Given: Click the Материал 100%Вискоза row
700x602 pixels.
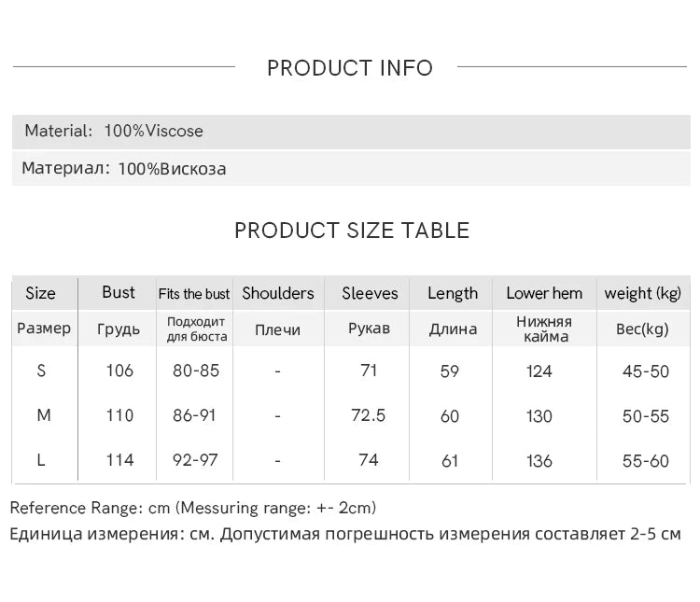Looking at the screenshot, I should coord(124,169).
